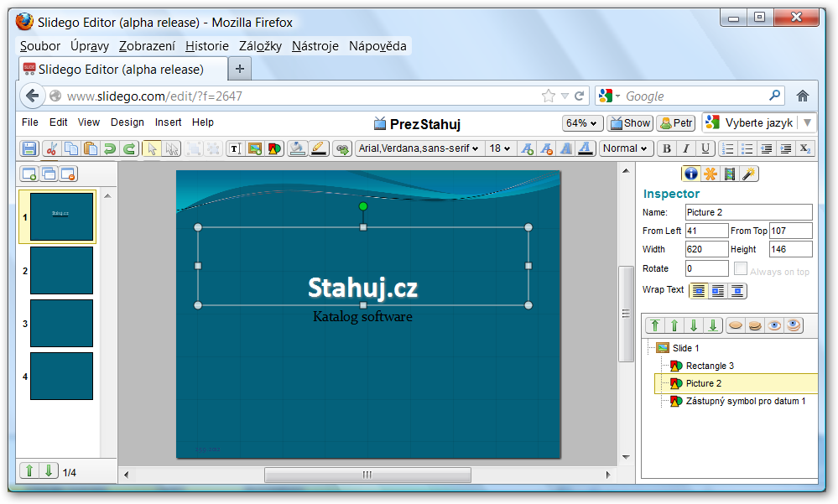This screenshot has width=838, height=504.
Task: Open the text color underlined A tool
Action: [x=586, y=148]
